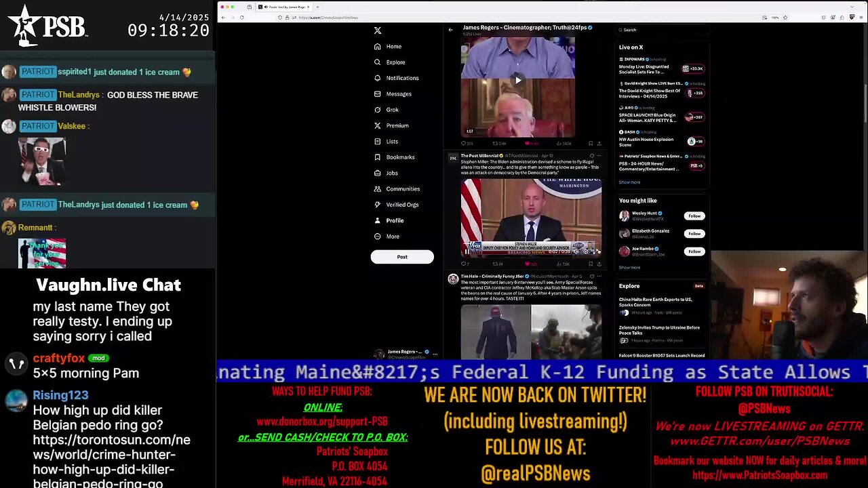Open Profile in the sidebar
This screenshot has width=868, height=488.
tap(389, 220)
